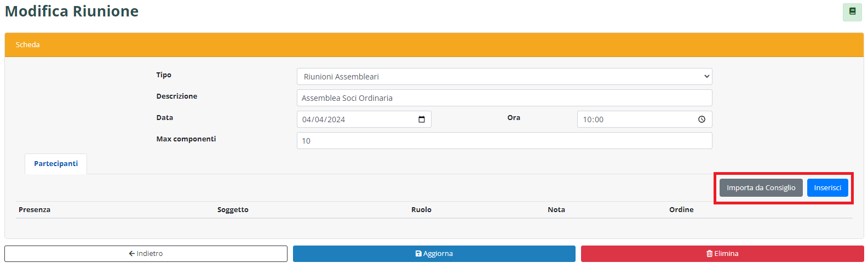Open the calendar picker in Data field
Image resolution: width=868 pixels, height=268 pixels.
click(422, 119)
